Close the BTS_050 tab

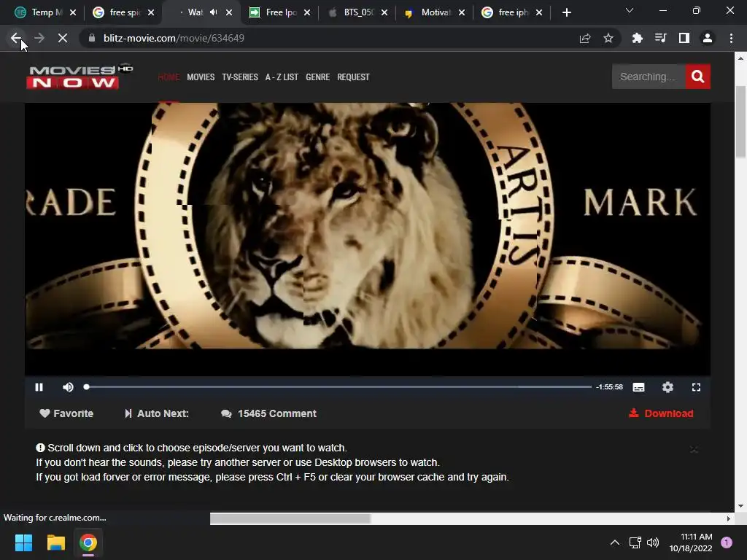click(384, 13)
